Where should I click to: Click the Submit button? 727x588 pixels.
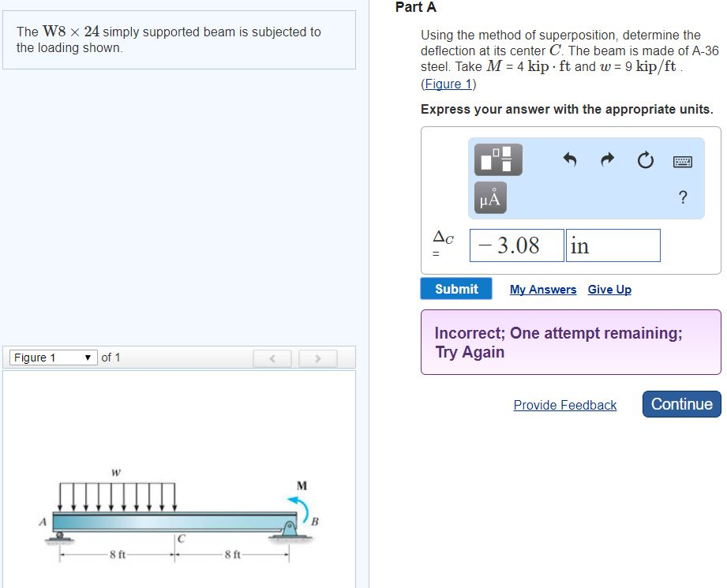coord(456,289)
